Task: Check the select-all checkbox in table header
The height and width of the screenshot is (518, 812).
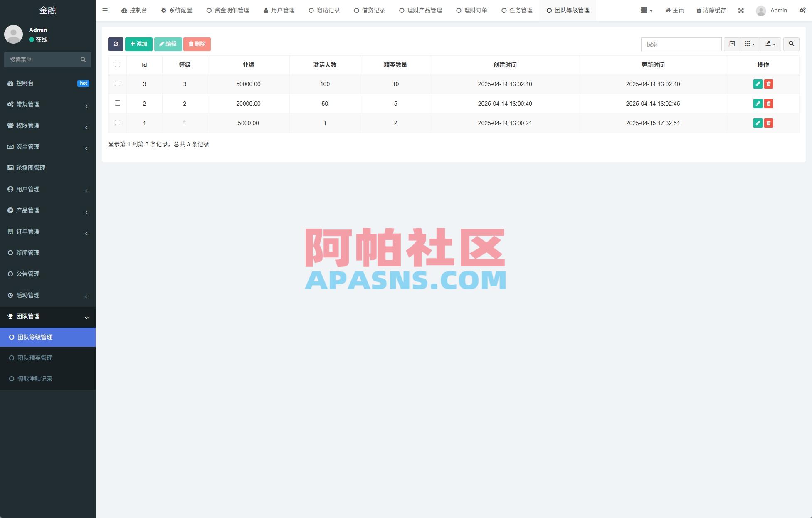Action: point(117,64)
